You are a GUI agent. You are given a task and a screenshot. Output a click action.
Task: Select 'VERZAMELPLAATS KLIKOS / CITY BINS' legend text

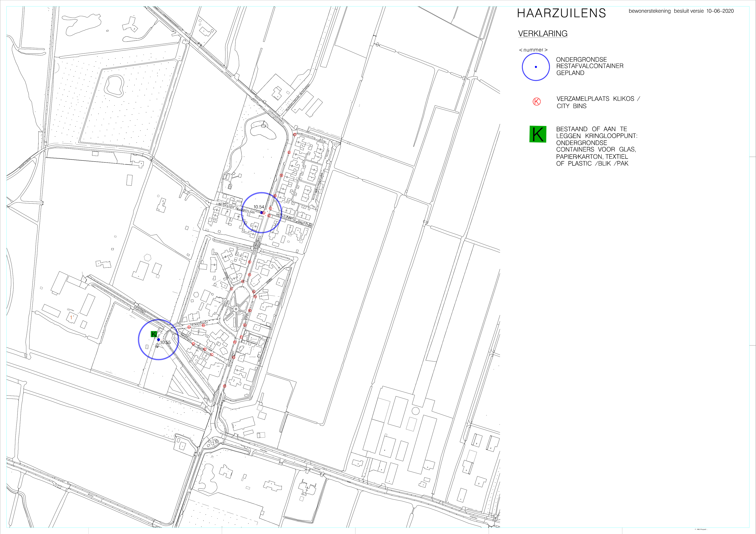(x=598, y=102)
